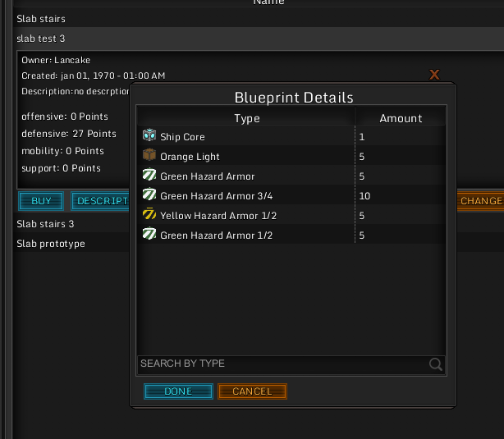
Task: Close the panel with the orange X
Action: click(434, 75)
